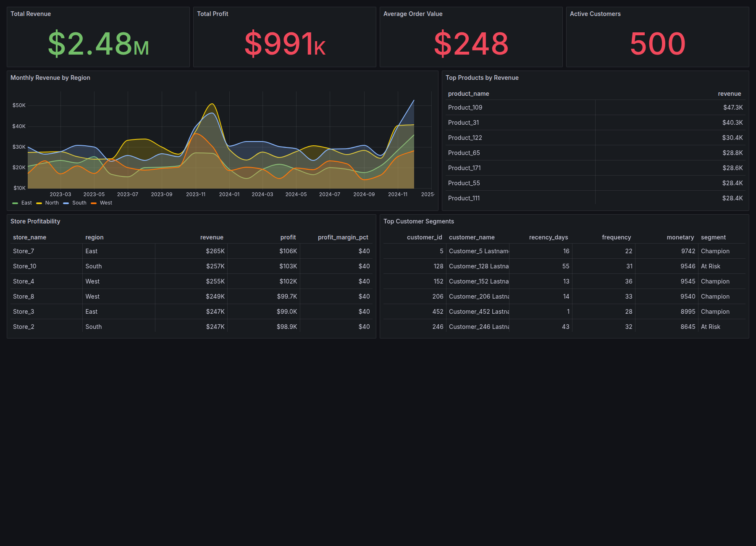Select Customer_128 name cell

point(478,266)
